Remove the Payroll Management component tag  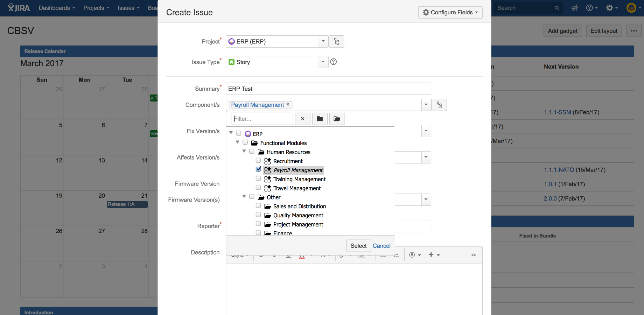click(288, 104)
